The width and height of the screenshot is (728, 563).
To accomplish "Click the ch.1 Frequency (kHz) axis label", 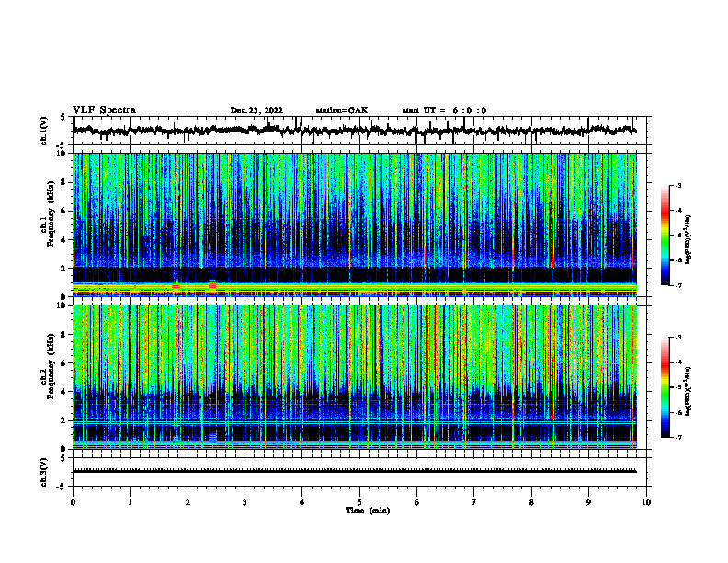I will (x=51, y=224).
